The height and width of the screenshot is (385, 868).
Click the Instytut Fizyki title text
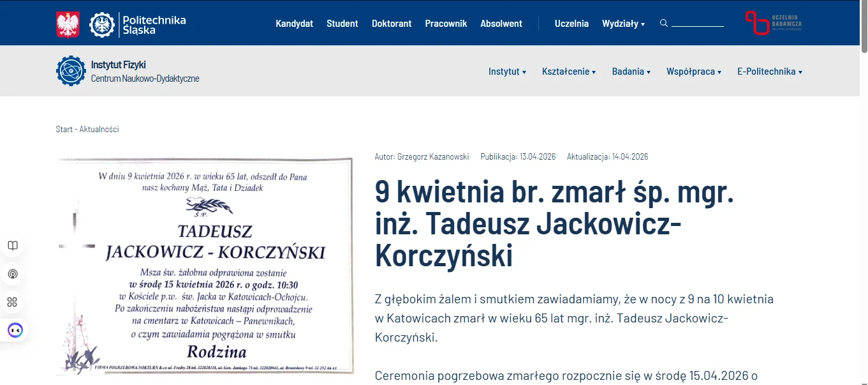[x=119, y=64]
